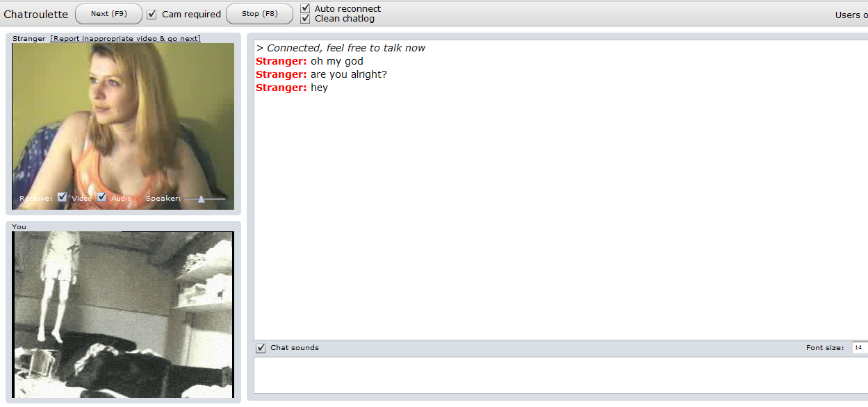
Task: Focus the chat message input box
Action: click(561, 375)
